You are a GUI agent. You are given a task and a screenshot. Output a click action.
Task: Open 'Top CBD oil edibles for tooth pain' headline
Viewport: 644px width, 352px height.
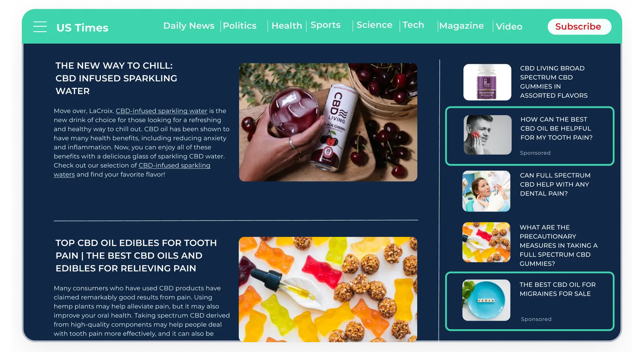pyautogui.click(x=136, y=256)
